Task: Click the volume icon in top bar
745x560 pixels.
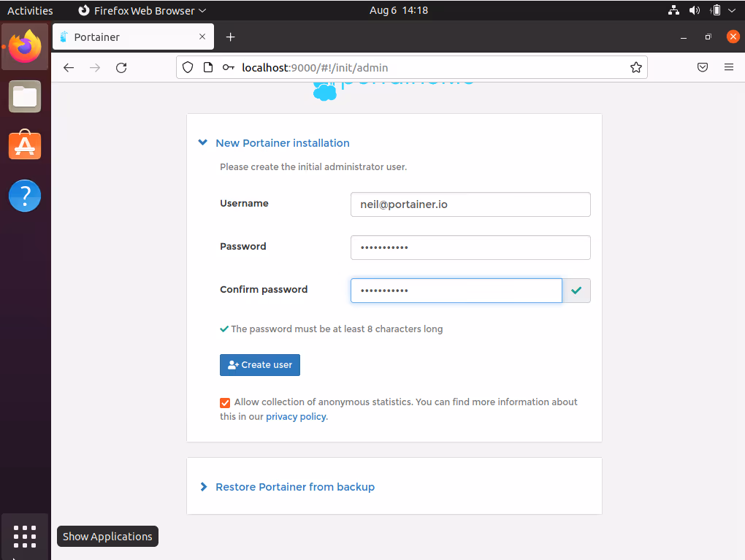Action: [695, 10]
